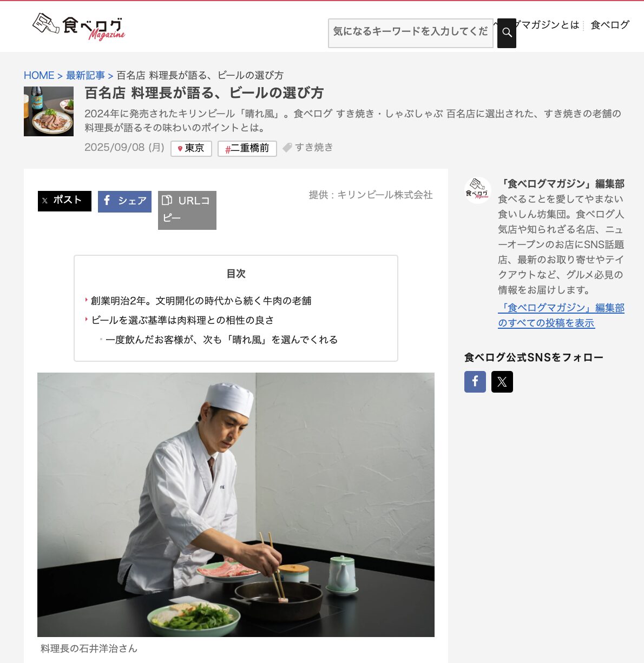Share article via X ポスト button
644x663 pixels.
coord(64,201)
